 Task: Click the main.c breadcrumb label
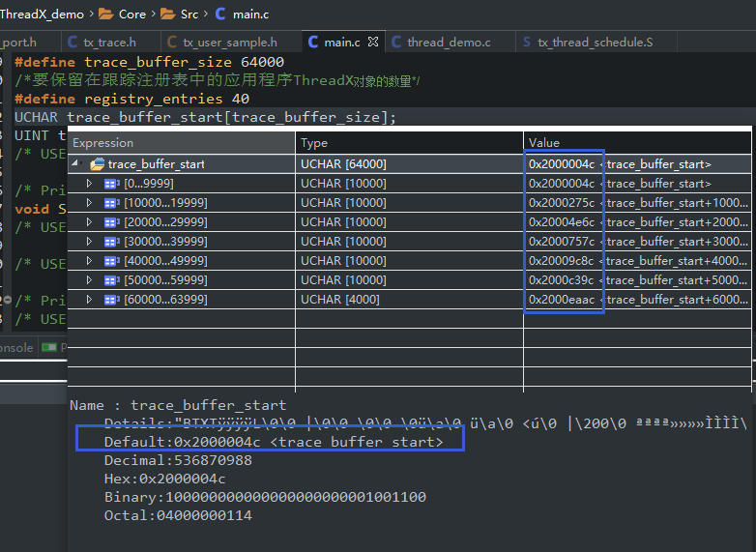[250, 14]
